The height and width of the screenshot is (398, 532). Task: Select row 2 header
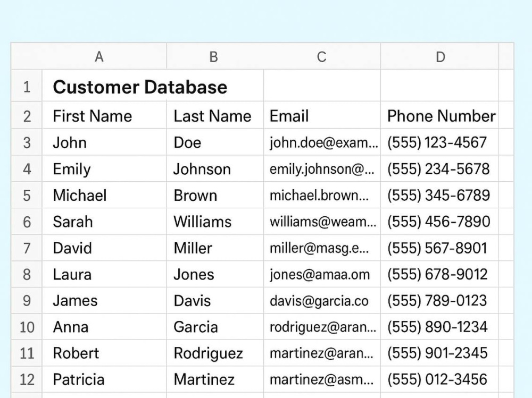(x=27, y=115)
